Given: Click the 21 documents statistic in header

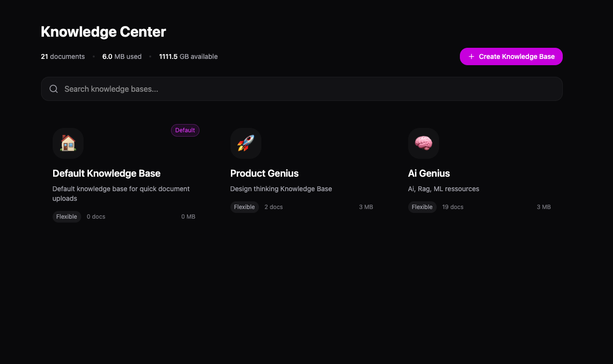Looking at the screenshot, I should (x=63, y=56).
